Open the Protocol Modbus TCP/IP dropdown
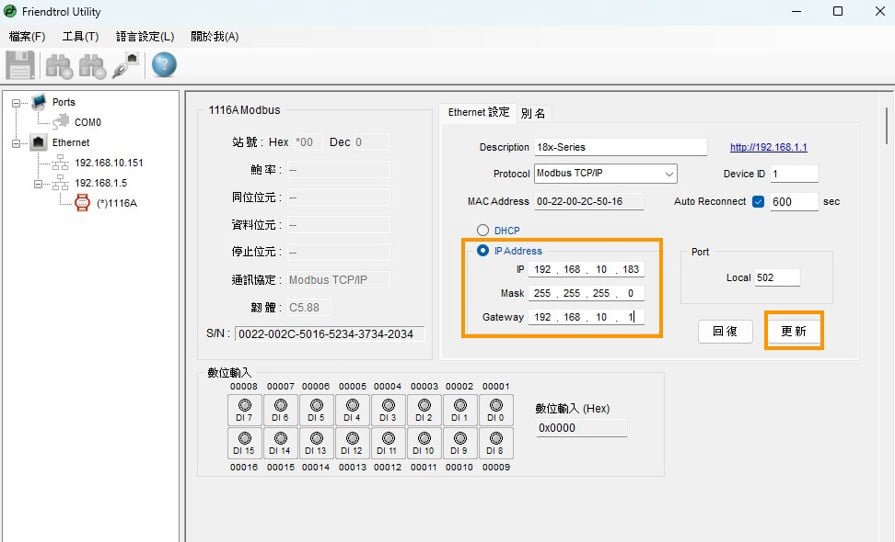The height and width of the screenshot is (542, 895). 605,174
